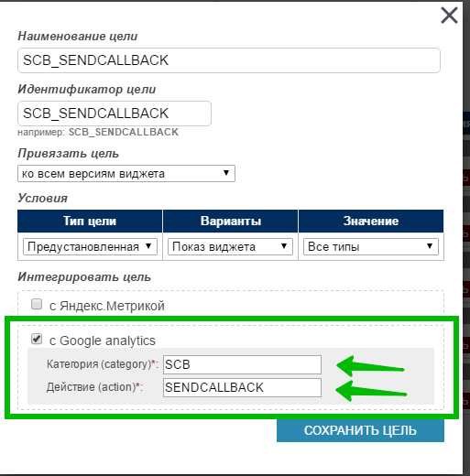Click the Категория (category) field with SCB

(x=242, y=364)
